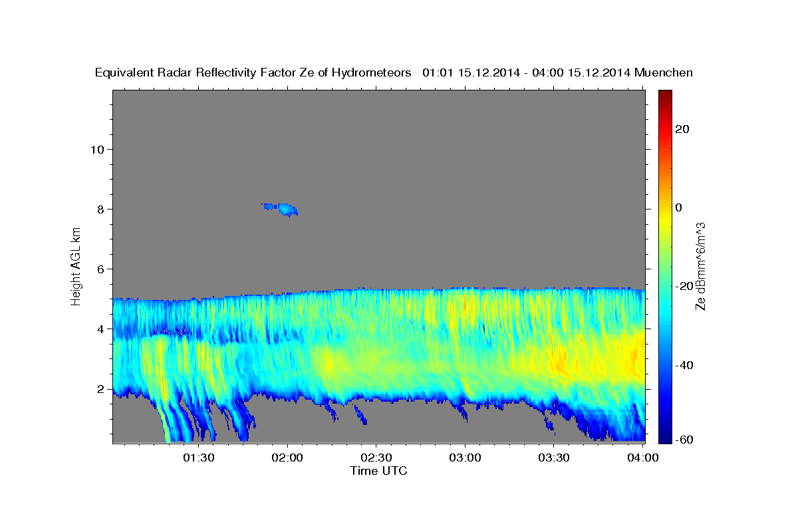Click the height tick label '10'

tap(96, 149)
